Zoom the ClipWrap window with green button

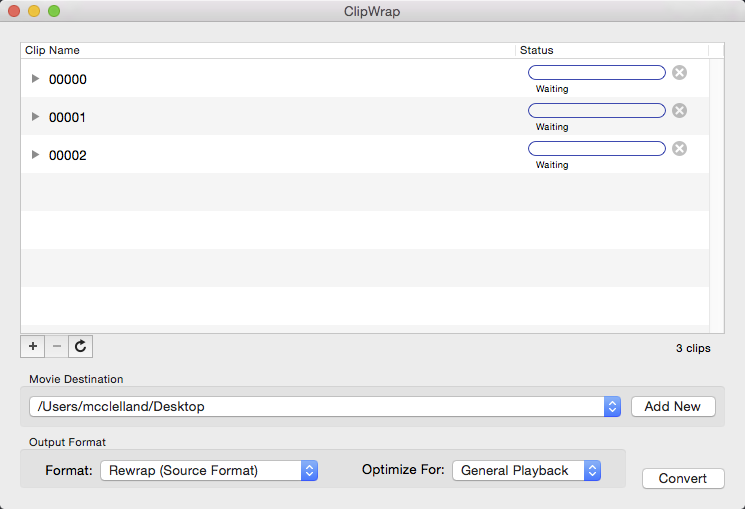[x=54, y=11]
